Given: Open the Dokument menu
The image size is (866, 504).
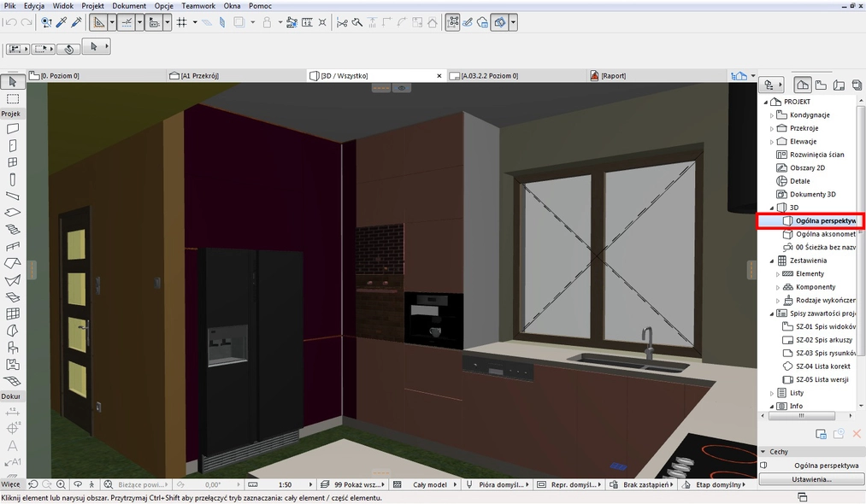Looking at the screenshot, I should (129, 6).
